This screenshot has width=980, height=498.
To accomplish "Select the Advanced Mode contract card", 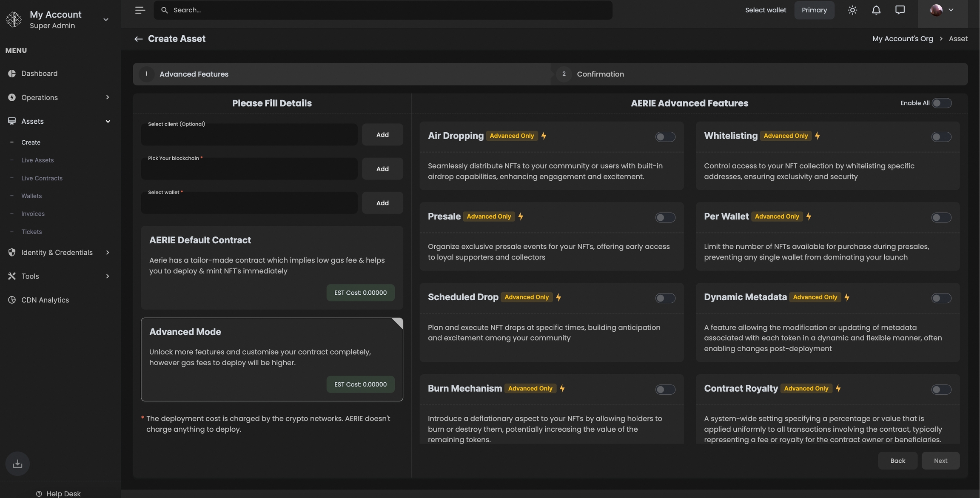I will 272,359.
